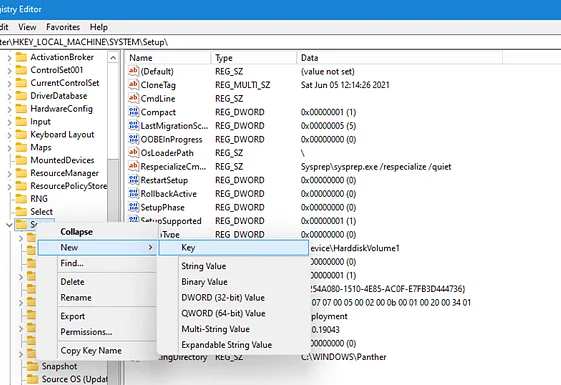561x385 pixels.
Task: Collapse the Setup key chevron
Action: tap(9, 225)
